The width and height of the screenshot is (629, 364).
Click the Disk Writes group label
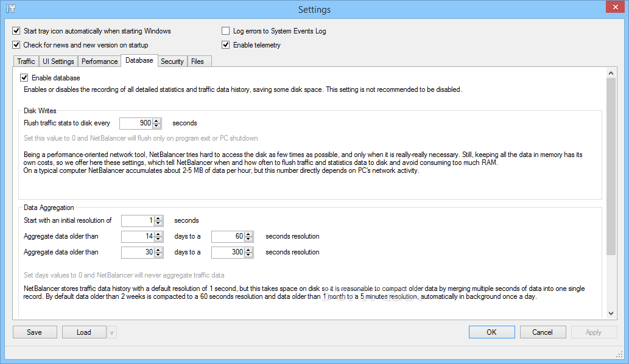coord(40,111)
